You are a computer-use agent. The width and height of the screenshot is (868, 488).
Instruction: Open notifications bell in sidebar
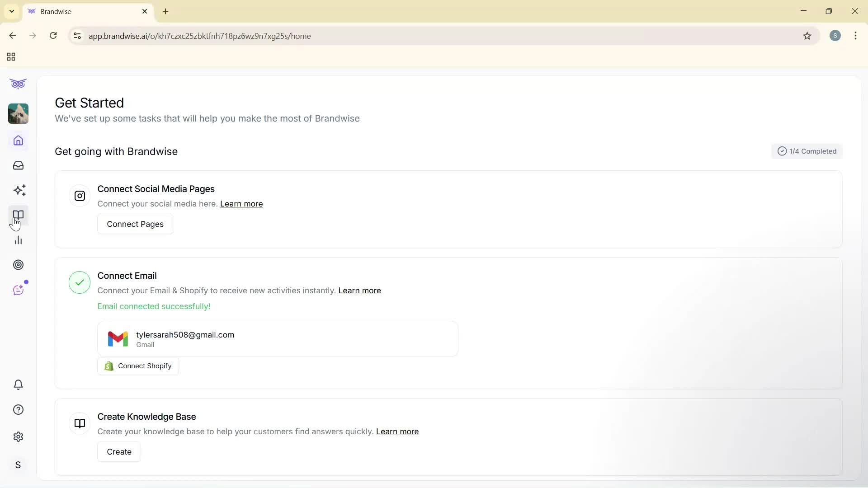[18, 385]
